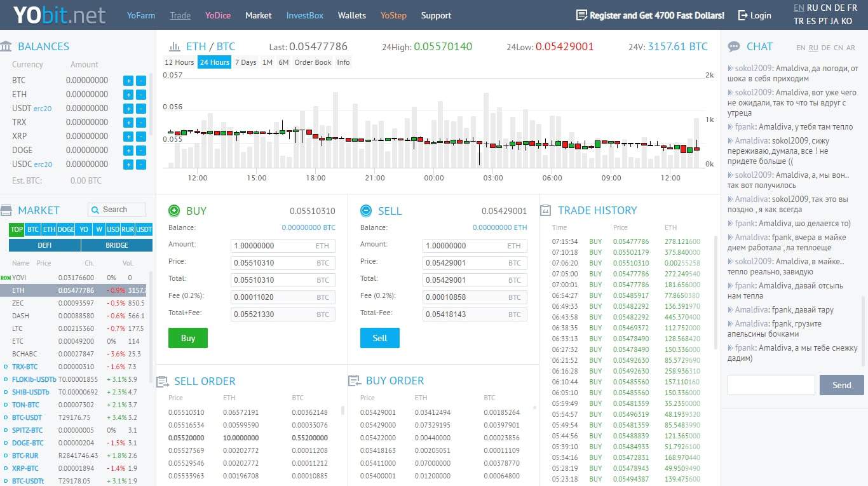Open YoDice from the top menu
Image resolution: width=868 pixels, height=486 pixels.
pyautogui.click(x=217, y=15)
